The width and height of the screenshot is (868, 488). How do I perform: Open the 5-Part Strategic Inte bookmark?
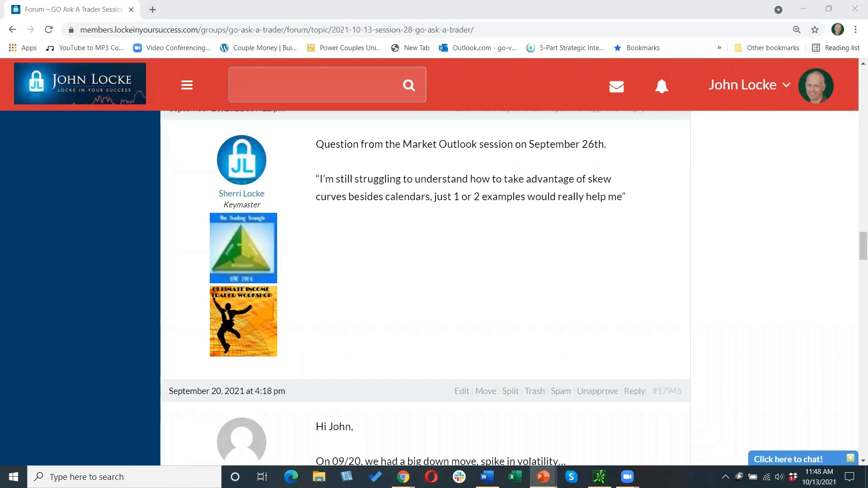coord(565,48)
